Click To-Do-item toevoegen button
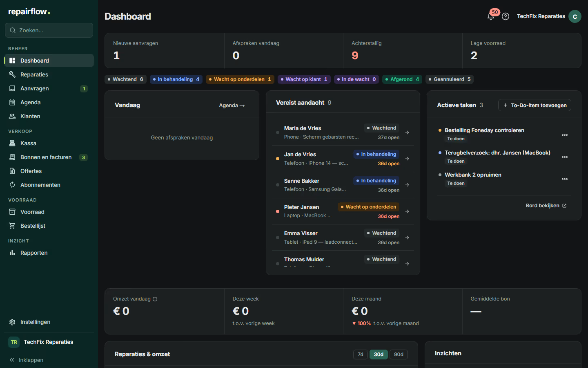This screenshot has height=368, width=588. coord(535,105)
